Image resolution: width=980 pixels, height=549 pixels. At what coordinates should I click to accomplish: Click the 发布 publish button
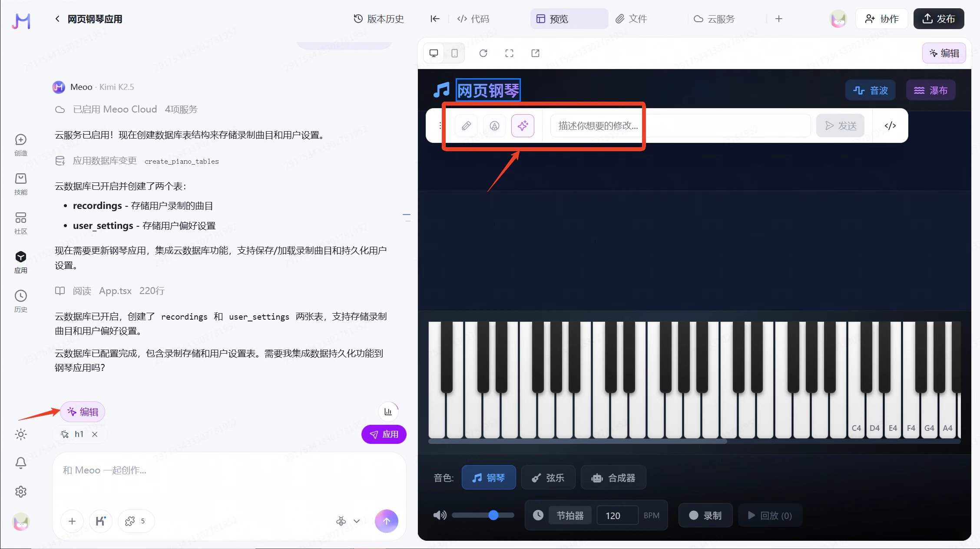(x=939, y=19)
